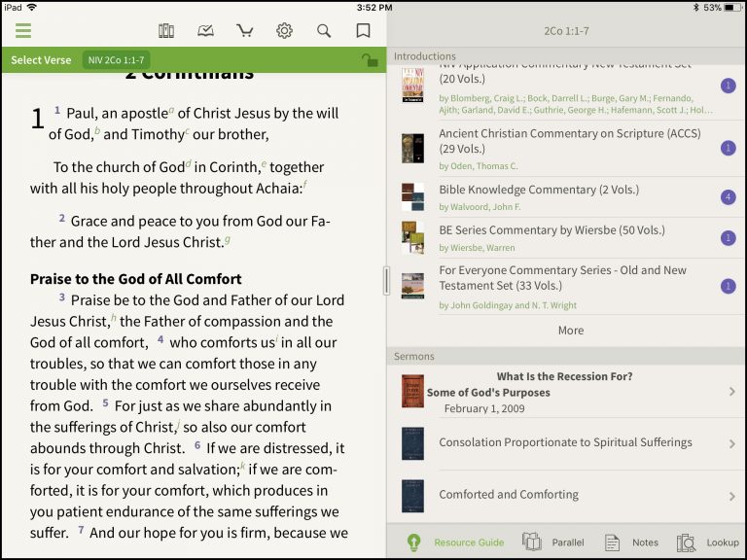747x560 pixels.
Task: Tap verse number 5
Action: tap(105, 403)
